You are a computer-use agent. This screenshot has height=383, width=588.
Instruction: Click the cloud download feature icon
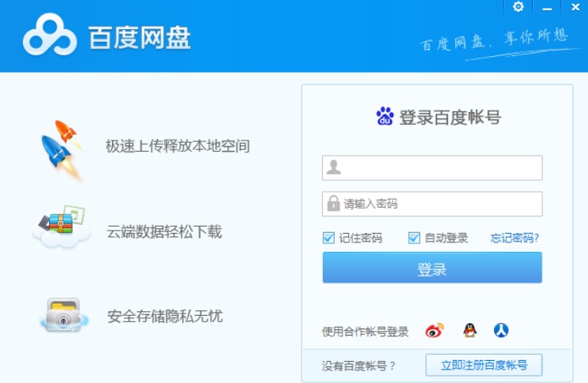(x=62, y=226)
